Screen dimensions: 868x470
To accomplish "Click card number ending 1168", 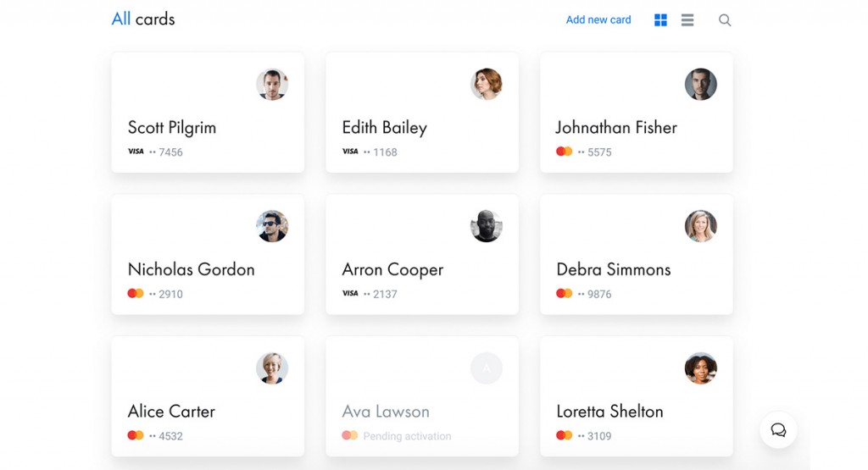I will [380, 152].
